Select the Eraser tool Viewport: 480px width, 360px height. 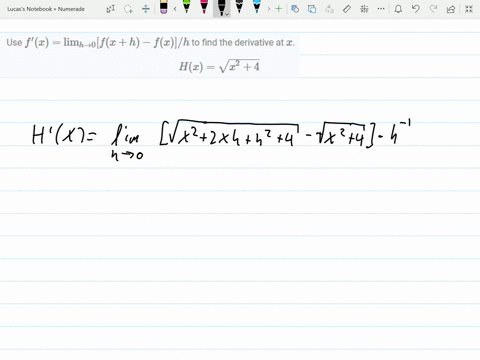coord(164,7)
